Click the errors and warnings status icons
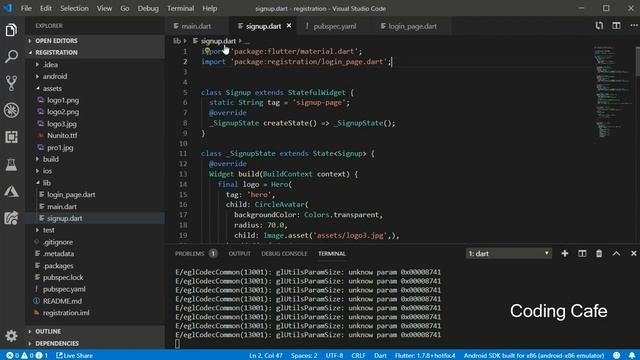Screen dimensions: 640x360 tap(27, 356)
